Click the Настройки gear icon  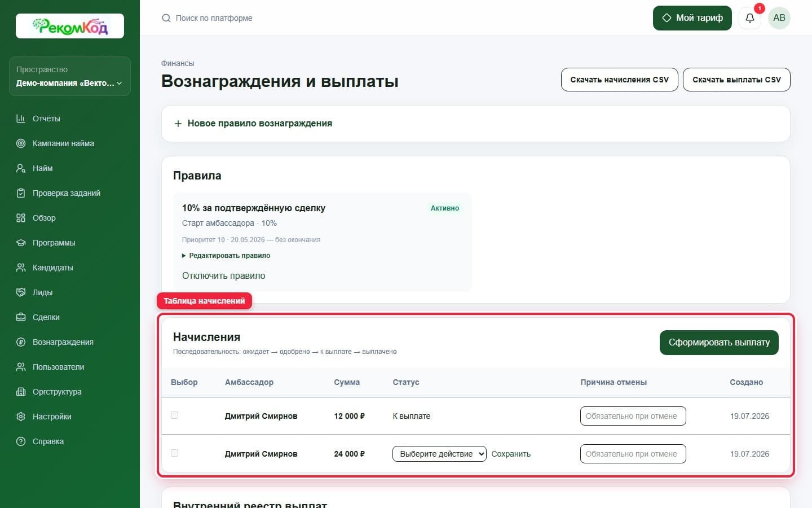pos(21,417)
